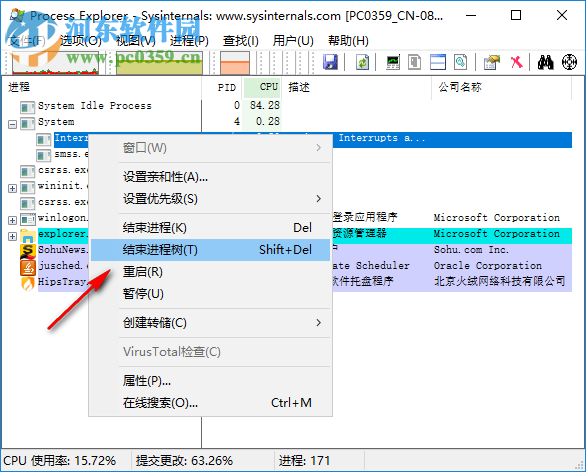
Task: Sort by the 进程 column header
Action: point(102,87)
